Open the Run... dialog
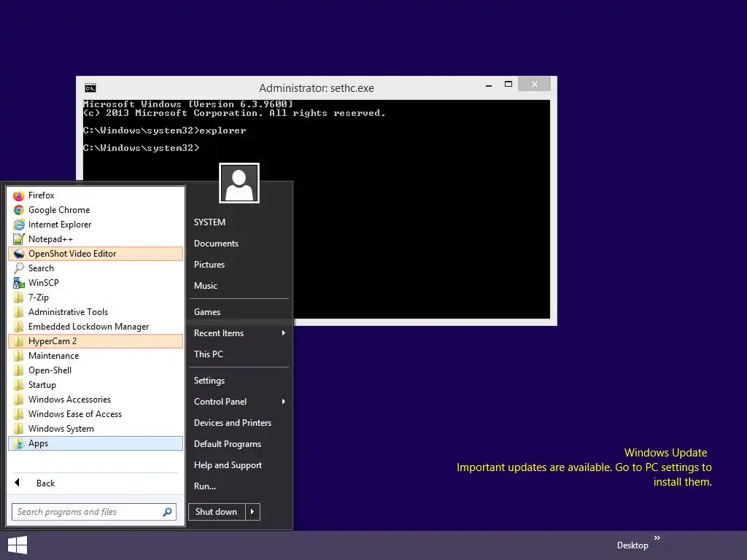This screenshot has width=747, height=560. [x=239, y=486]
